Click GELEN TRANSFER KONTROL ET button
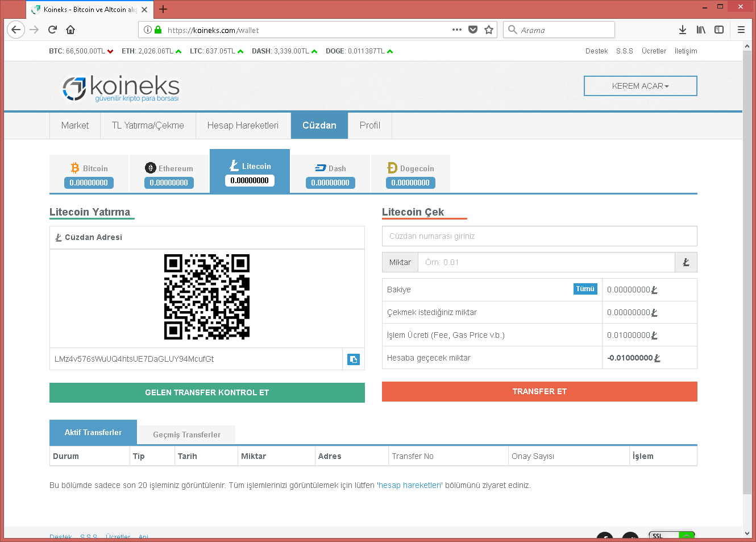 point(207,392)
